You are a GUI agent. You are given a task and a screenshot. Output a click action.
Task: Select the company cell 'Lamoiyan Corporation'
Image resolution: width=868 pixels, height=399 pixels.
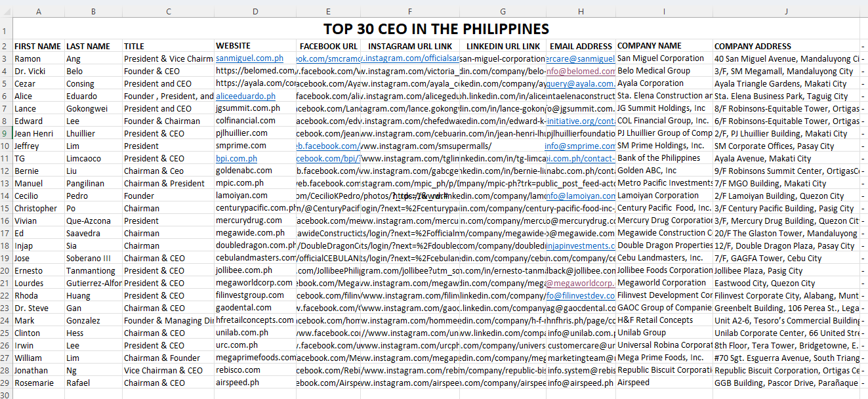click(x=664, y=196)
